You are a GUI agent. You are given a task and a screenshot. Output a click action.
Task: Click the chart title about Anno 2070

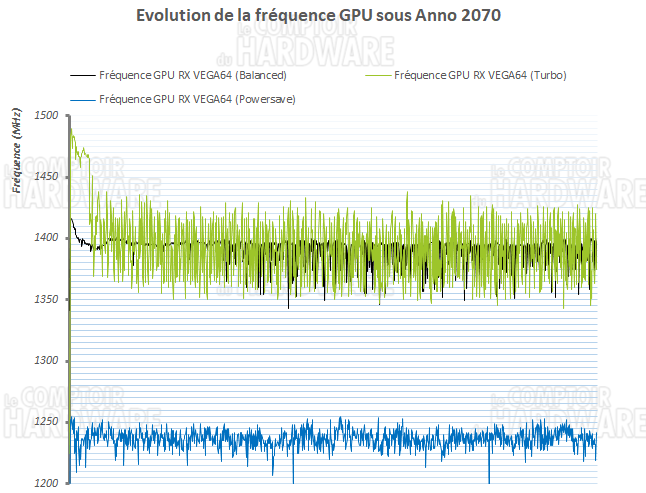325,17
